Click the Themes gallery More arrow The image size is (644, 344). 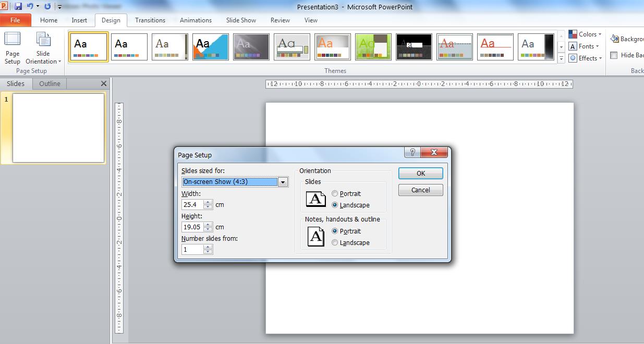pos(562,58)
